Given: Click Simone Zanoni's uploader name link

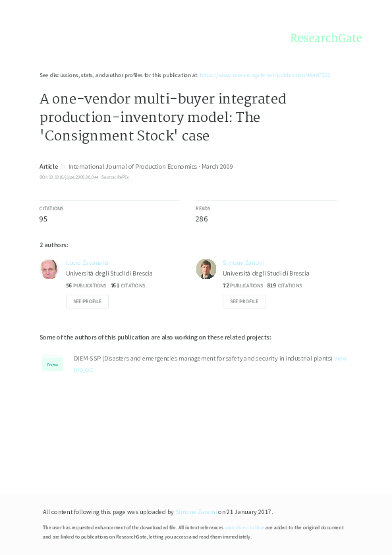Looking at the screenshot, I should coord(195,511).
